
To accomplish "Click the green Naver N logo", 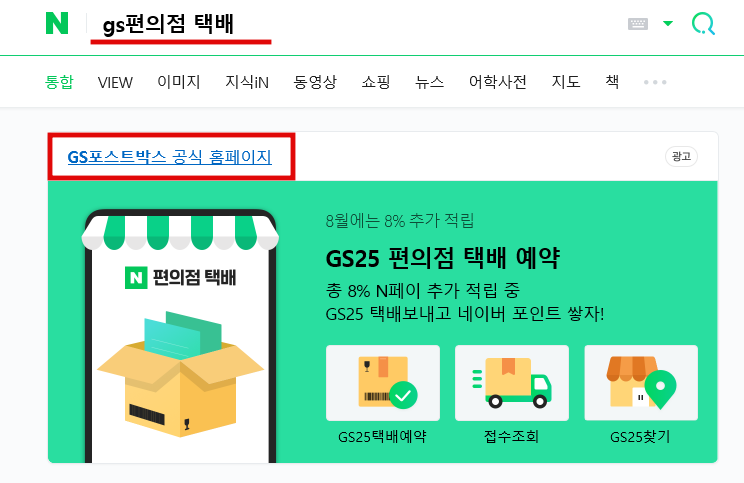I will point(57,23).
